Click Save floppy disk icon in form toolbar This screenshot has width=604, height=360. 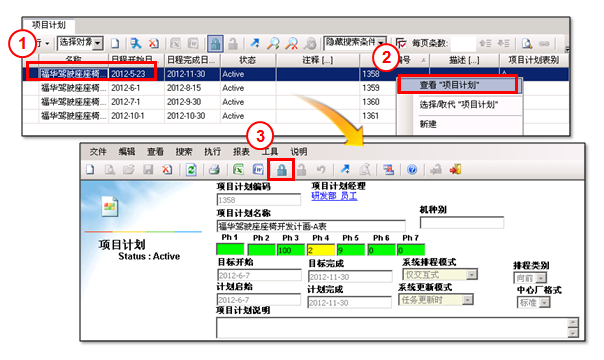[148, 169]
